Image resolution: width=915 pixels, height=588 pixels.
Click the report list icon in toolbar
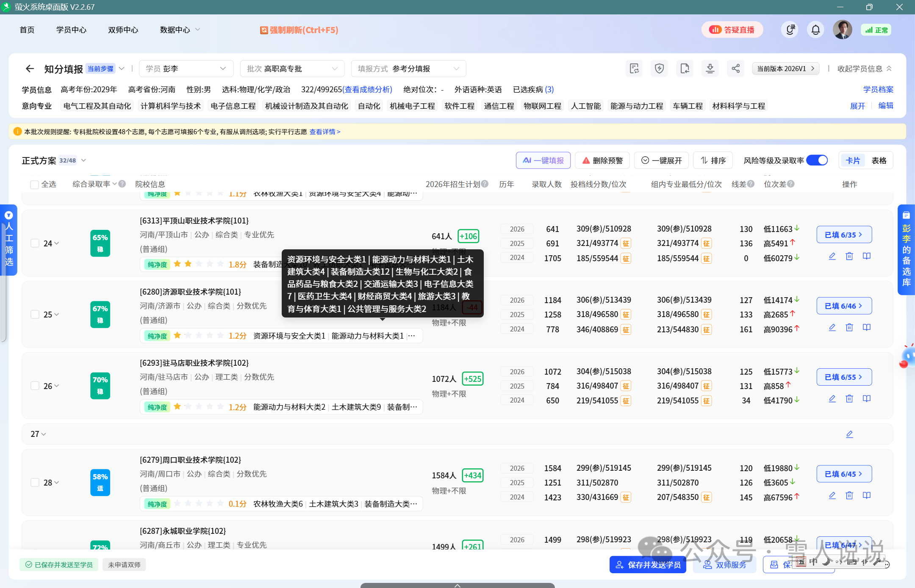(634, 69)
